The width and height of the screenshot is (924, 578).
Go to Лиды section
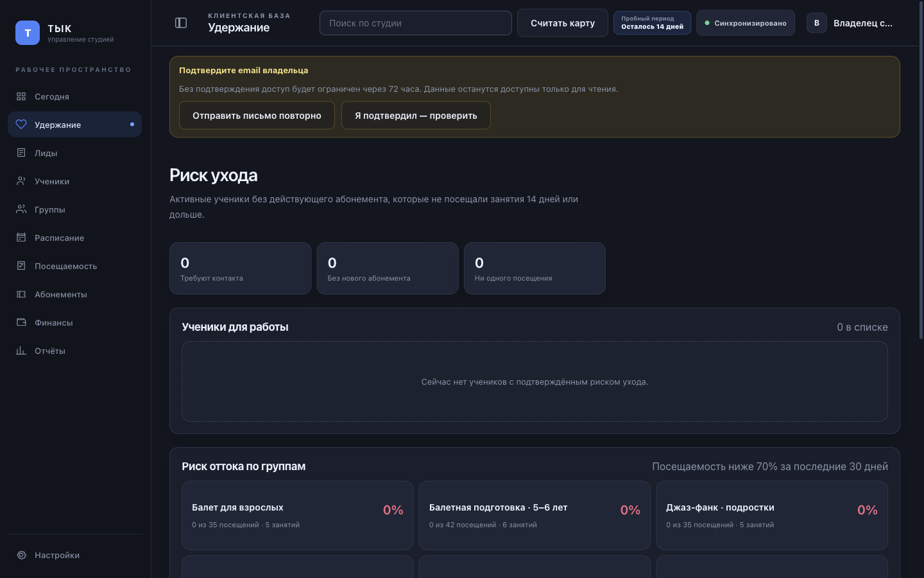click(x=74, y=153)
